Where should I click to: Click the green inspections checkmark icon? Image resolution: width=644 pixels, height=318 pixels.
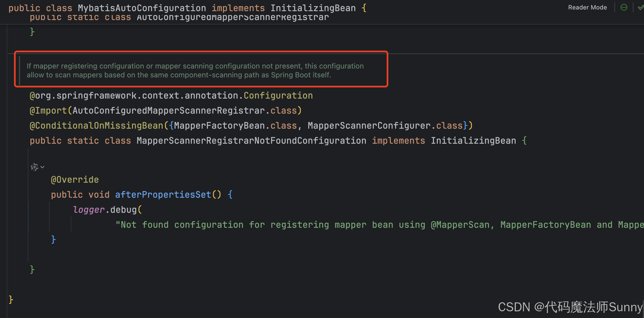point(640,8)
